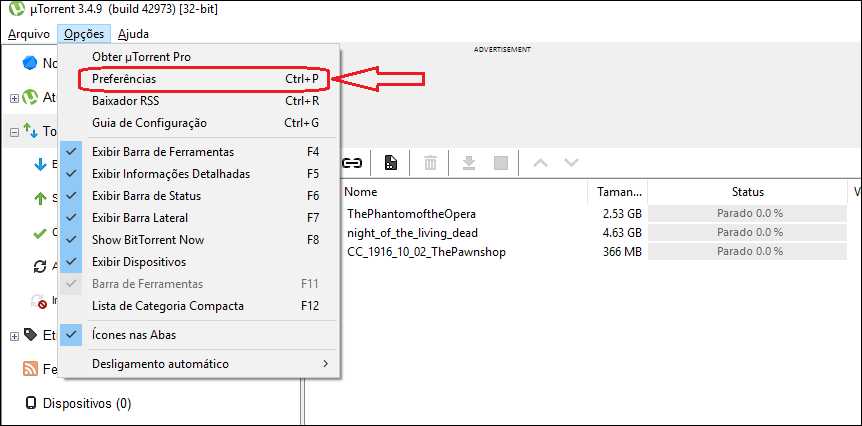Collapse the Torrents tree node in sidebar
This screenshot has height=426, width=862.
(14, 131)
